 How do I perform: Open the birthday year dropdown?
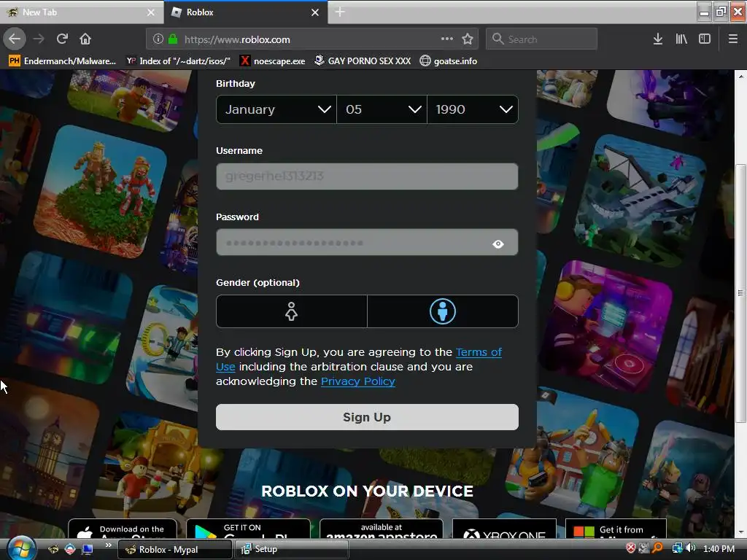(x=473, y=109)
